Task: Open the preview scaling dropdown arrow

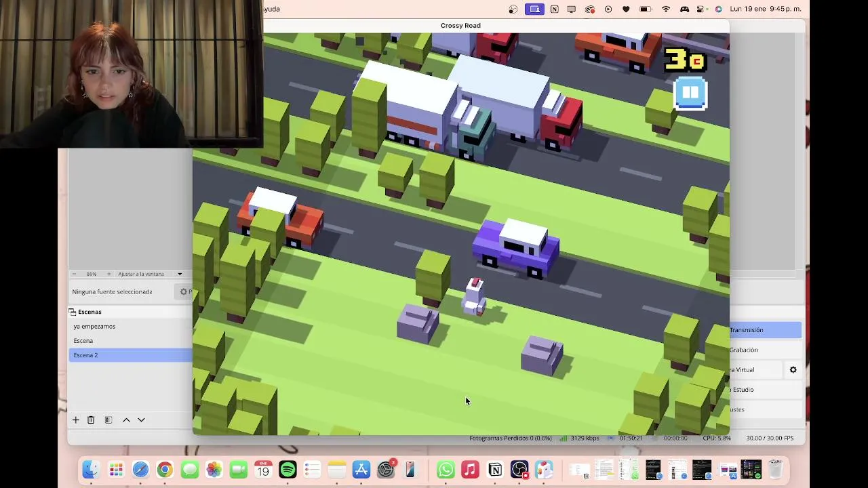Action: (x=180, y=274)
